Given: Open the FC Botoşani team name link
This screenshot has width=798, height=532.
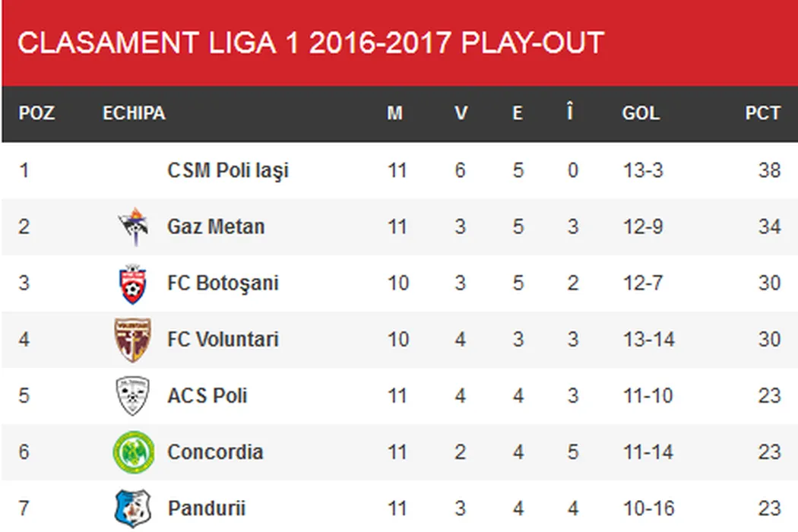Looking at the screenshot, I should [223, 283].
